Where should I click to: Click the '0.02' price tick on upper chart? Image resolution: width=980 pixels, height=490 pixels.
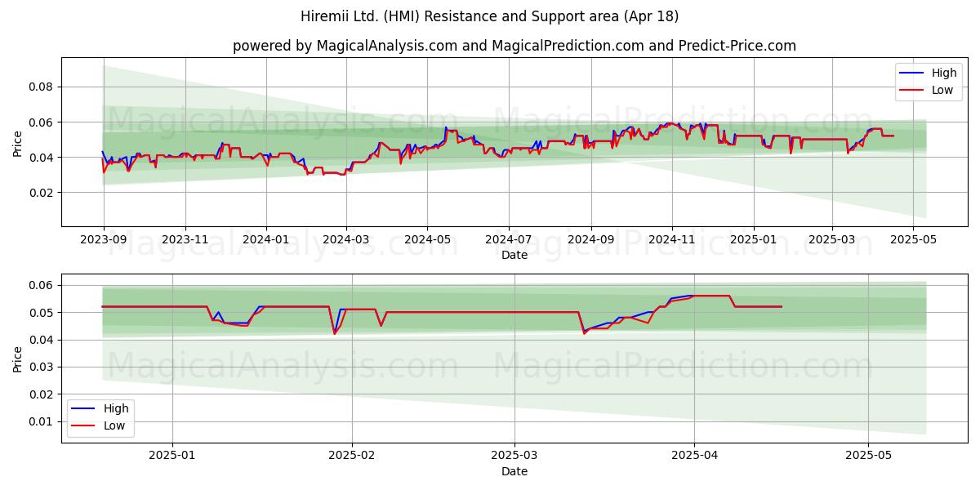click(42, 193)
